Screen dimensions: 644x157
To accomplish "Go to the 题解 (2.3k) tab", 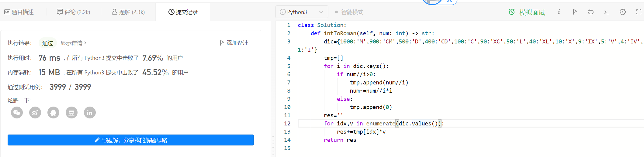I will point(128,12).
